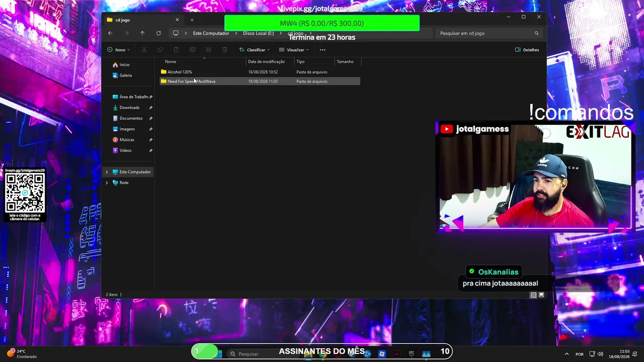Screen dimensions: 644x362
Task: Open Imagens in the sidebar
Action: click(x=124, y=129)
